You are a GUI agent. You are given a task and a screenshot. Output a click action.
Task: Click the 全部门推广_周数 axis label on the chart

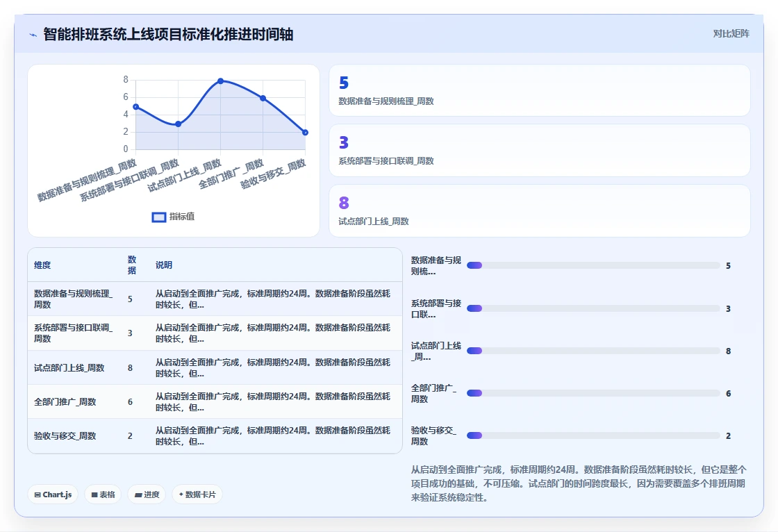pyautogui.click(x=231, y=174)
